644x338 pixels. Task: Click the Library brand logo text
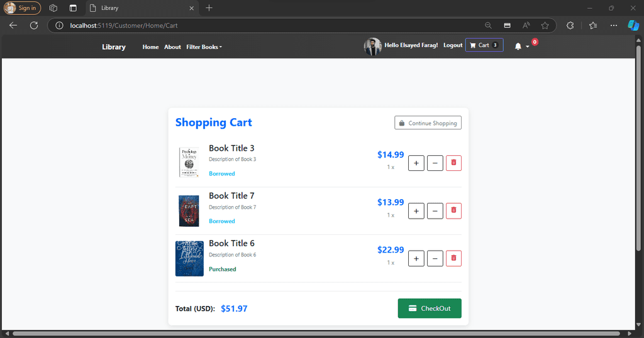(x=114, y=46)
